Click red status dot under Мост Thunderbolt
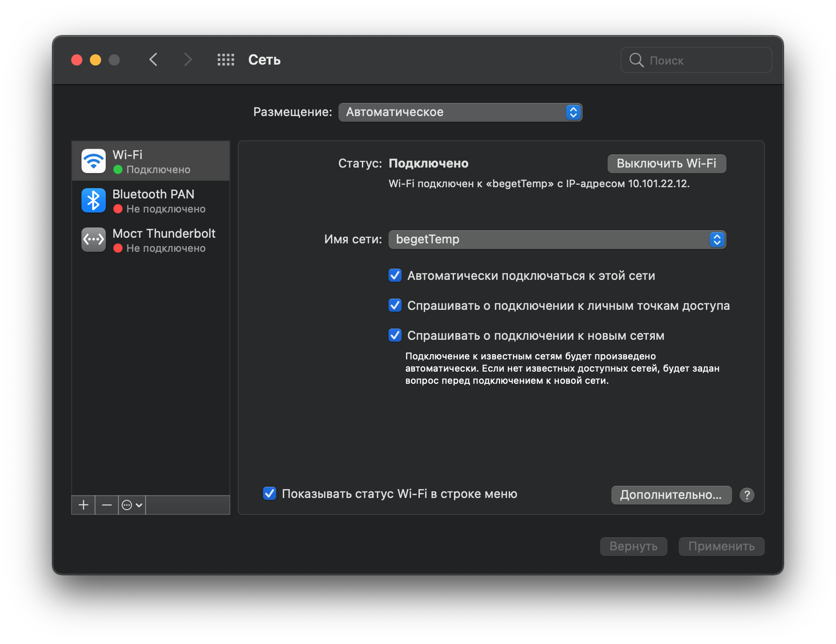Screen dimensions: 836x644 pyautogui.click(x=118, y=248)
